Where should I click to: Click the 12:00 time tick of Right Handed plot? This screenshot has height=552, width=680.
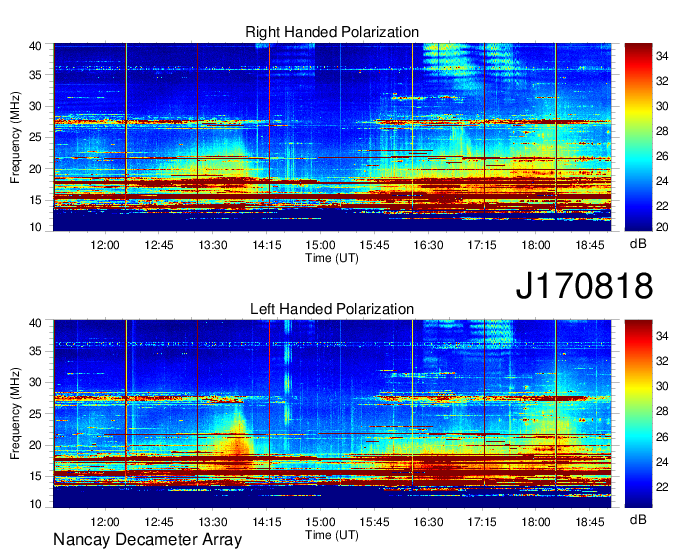105,245
